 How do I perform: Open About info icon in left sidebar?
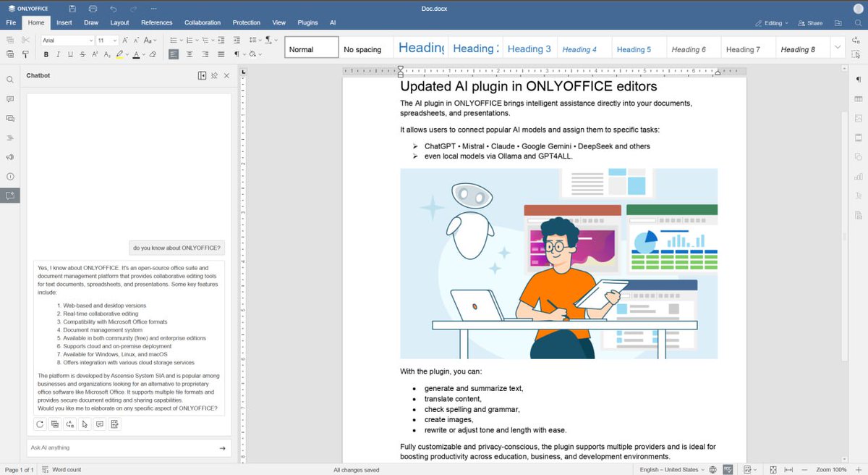tap(10, 176)
